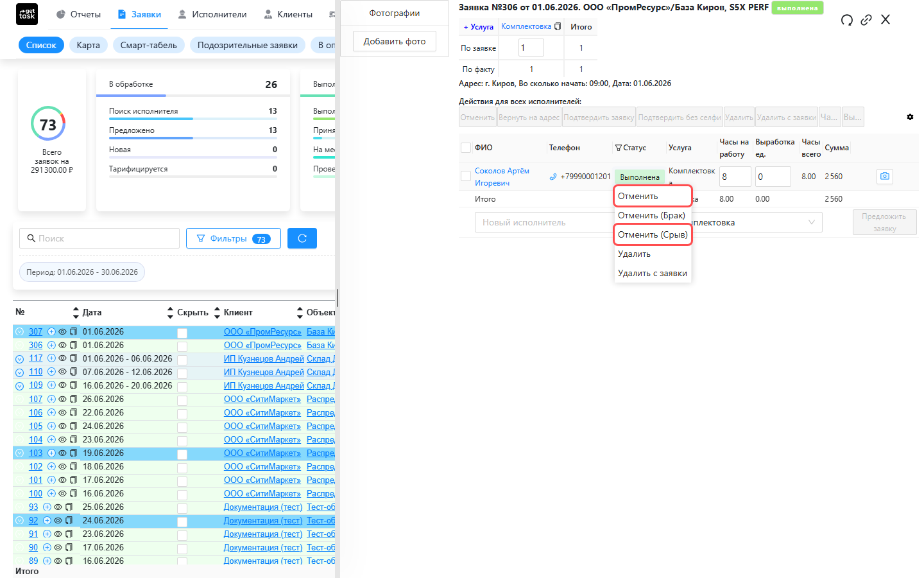Viewport: 924px width, 578px height.
Task: Click the phone icon next to +79990001201
Action: pyautogui.click(x=553, y=177)
